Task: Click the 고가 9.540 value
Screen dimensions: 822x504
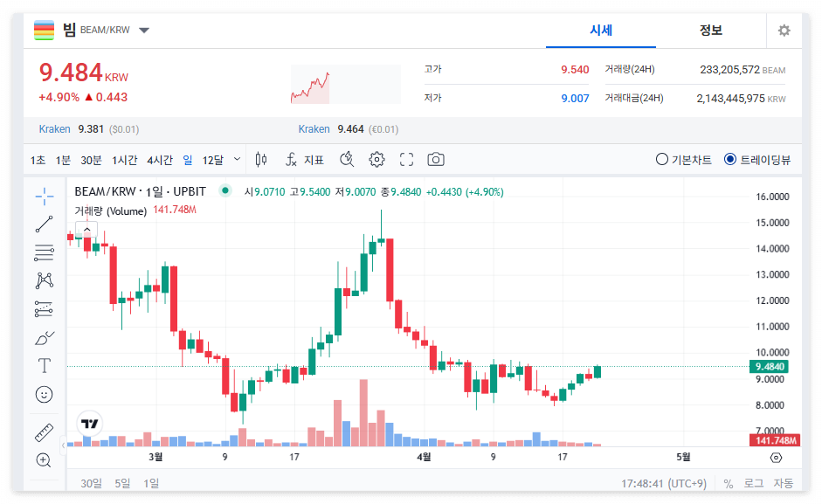Action: pos(575,69)
